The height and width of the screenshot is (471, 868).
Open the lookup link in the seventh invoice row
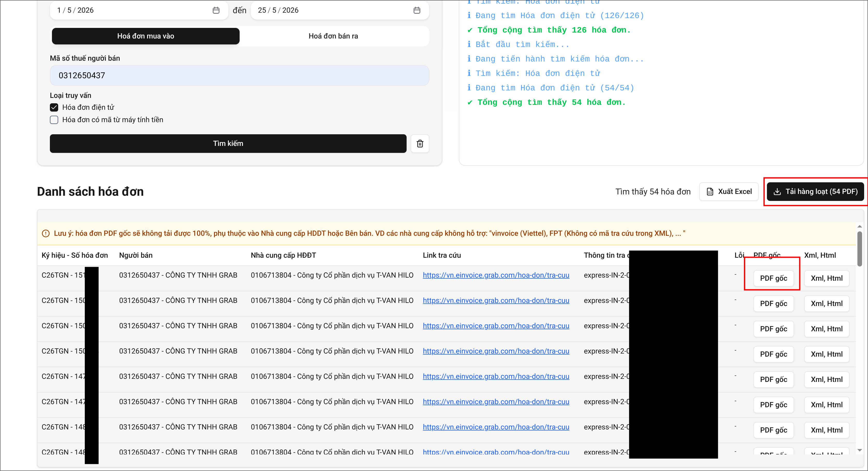pyautogui.click(x=496, y=427)
